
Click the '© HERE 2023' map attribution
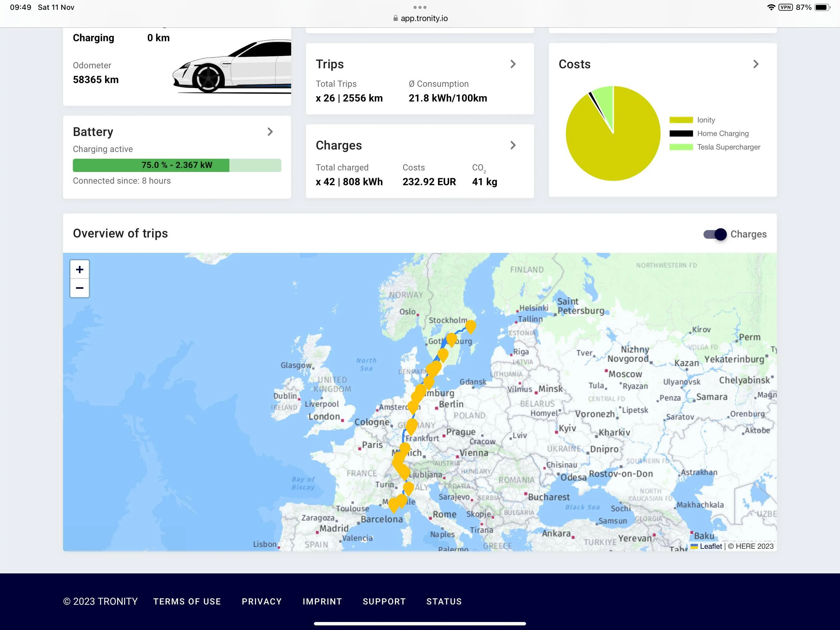click(751, 546)
